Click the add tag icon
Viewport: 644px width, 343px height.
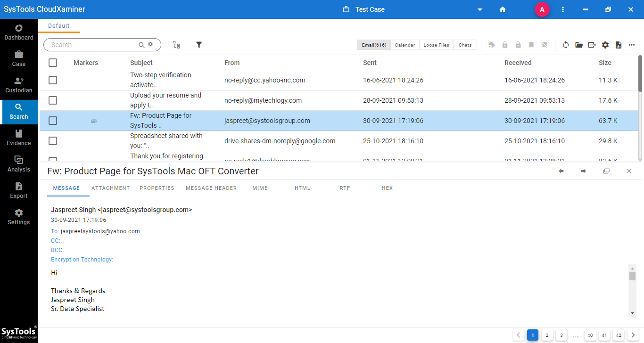pyautogui.click(x=492, y=45)
